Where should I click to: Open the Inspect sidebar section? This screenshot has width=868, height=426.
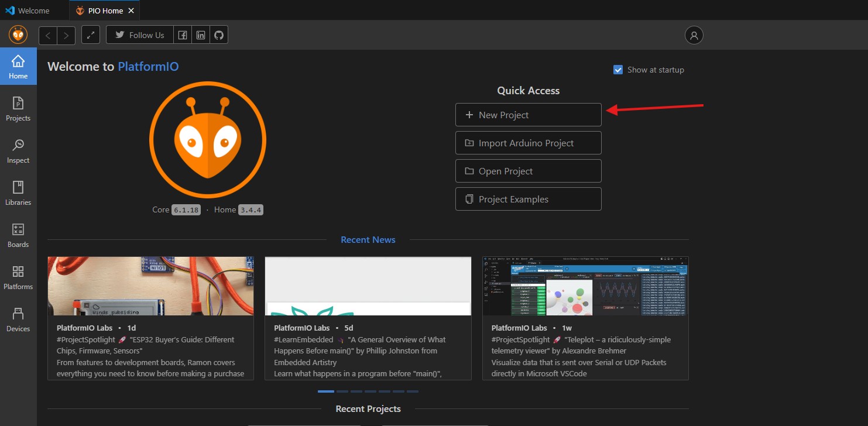pos(18,151)
